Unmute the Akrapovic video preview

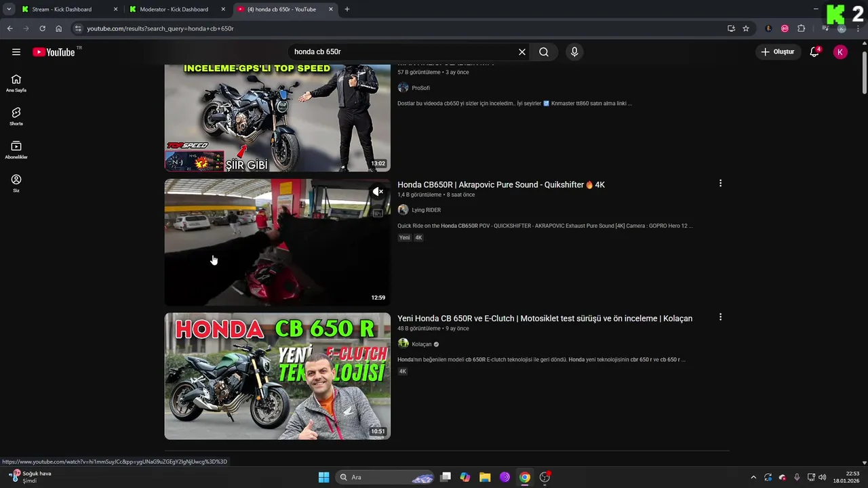point(378,192)
